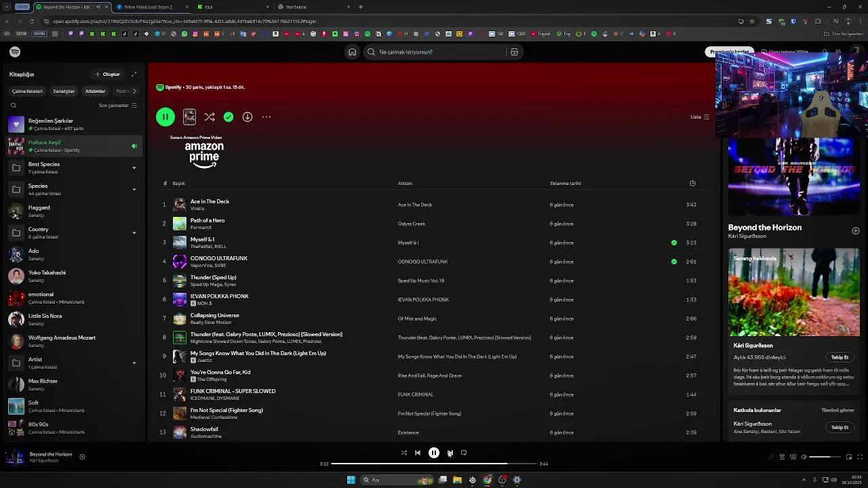The image size is (868, 488).
Task: Select the Sanatçılar filter chip
Action: click(x=64, y=91)
